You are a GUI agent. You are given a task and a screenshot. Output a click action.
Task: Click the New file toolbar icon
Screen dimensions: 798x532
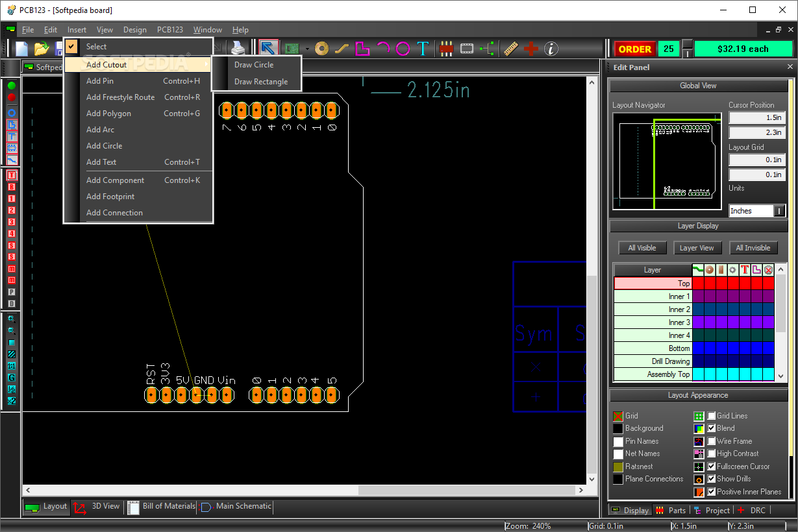click(x=22, y=48)
